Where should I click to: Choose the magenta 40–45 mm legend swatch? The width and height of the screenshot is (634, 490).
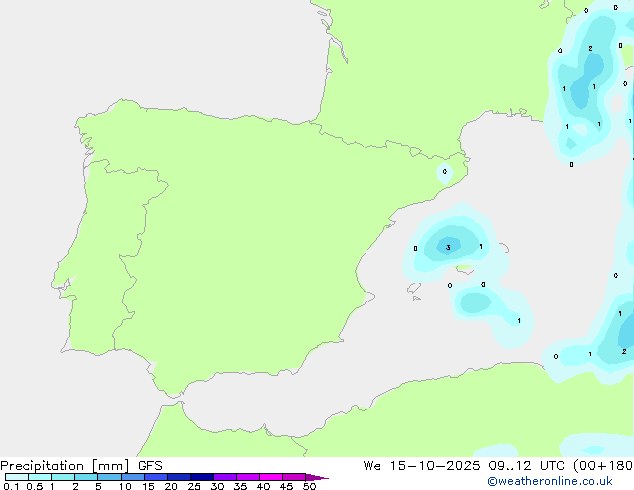click(x=271, y=477)
